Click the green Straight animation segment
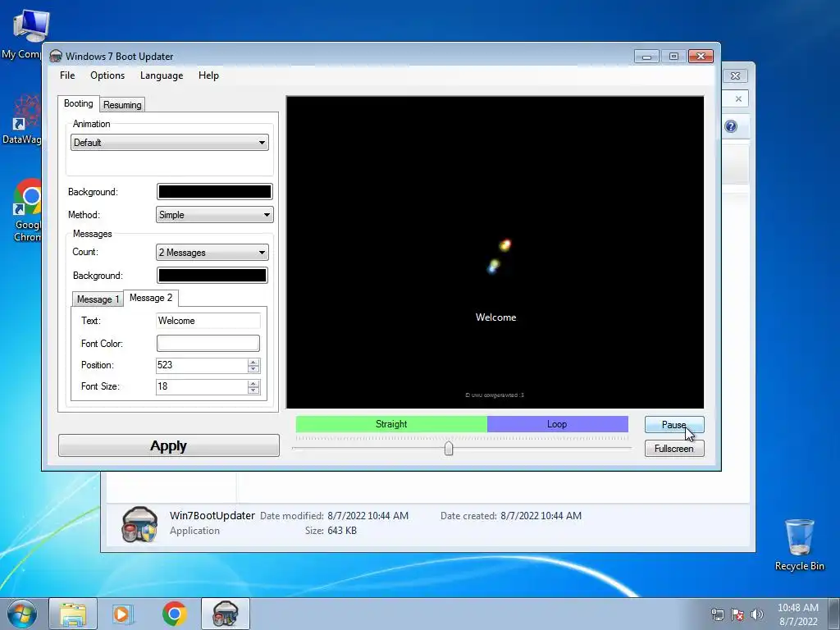This screenshot has height=630, width=840. 391,424
